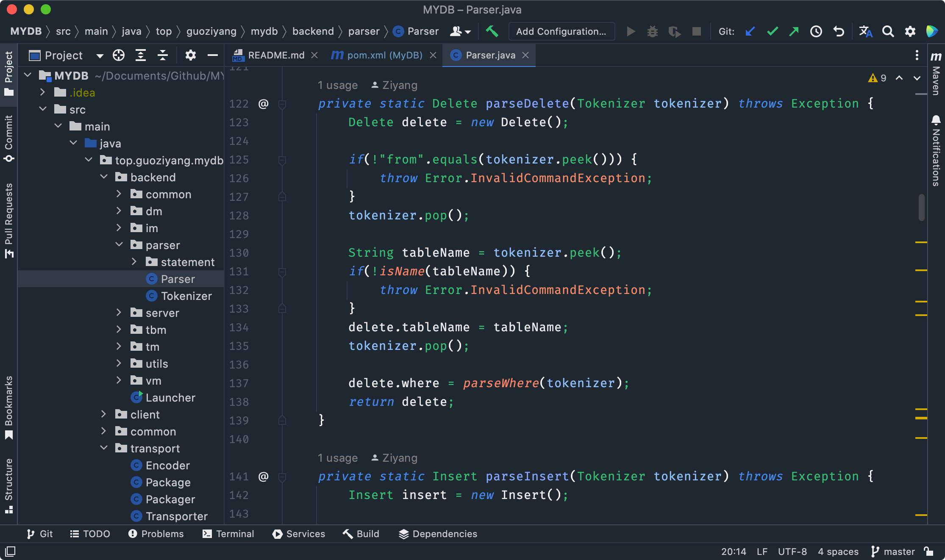Open editor tabs more-options dots
The image size is (945, 560).
917,55
